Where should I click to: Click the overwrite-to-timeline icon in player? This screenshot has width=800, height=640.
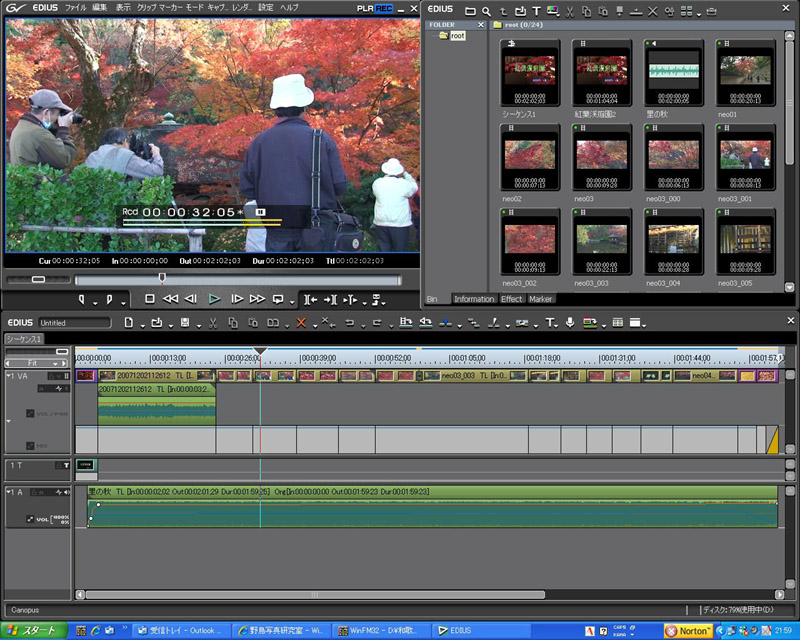pyautogui.click(x=330, y=300)
